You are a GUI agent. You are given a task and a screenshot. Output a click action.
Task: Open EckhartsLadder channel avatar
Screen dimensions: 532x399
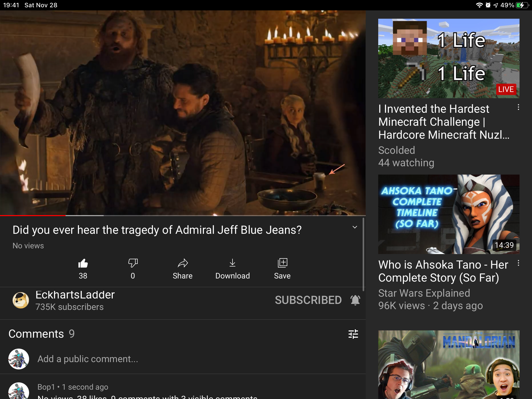coord(21,300)
